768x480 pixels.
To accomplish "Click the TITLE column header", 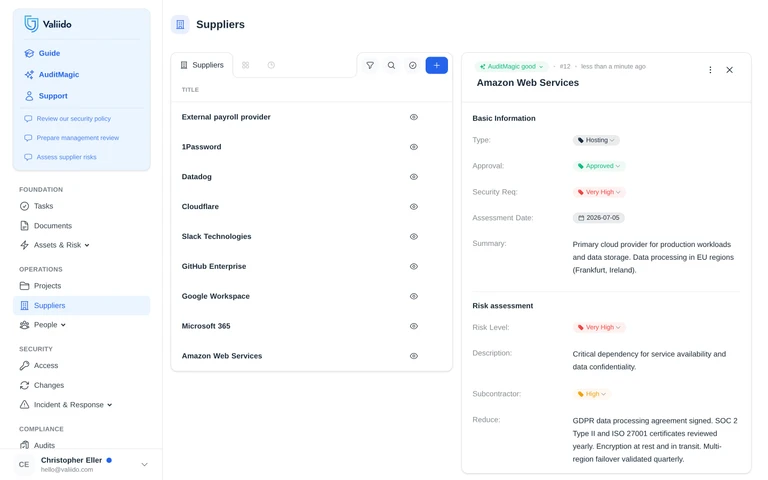I will click(190, 90).
